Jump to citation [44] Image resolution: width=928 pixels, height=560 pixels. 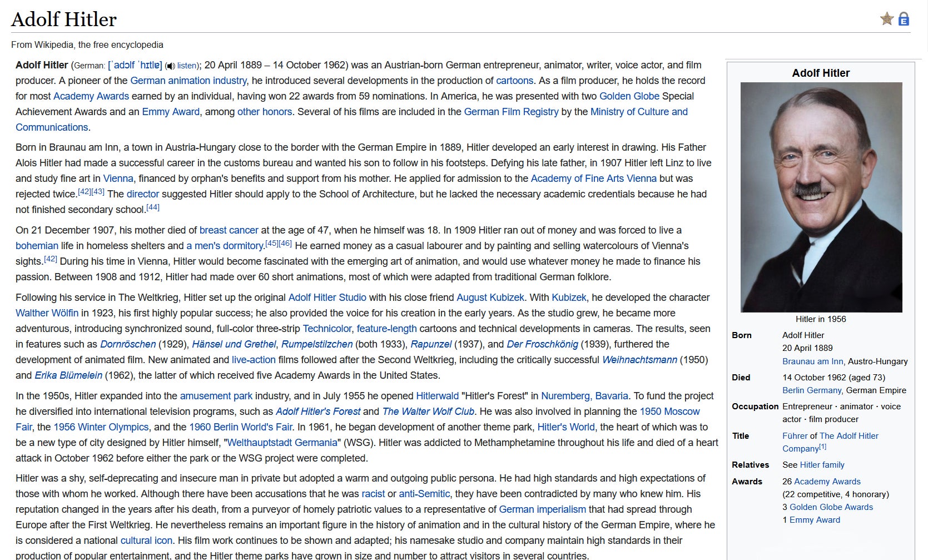153,207
